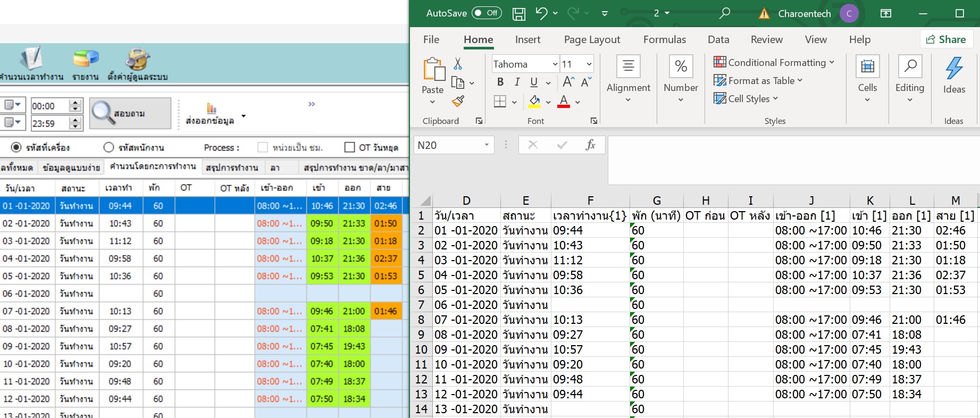This screenshot has height=418, width=980.
Task: Switch to the Insert ribbon tab
Action: coord(527,39)
